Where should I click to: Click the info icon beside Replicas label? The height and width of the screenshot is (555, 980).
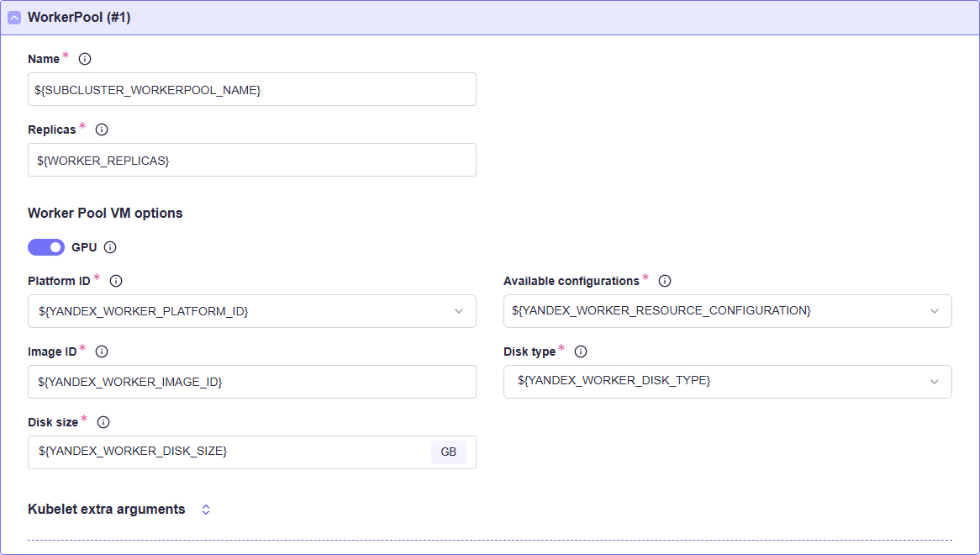point(101,129)
